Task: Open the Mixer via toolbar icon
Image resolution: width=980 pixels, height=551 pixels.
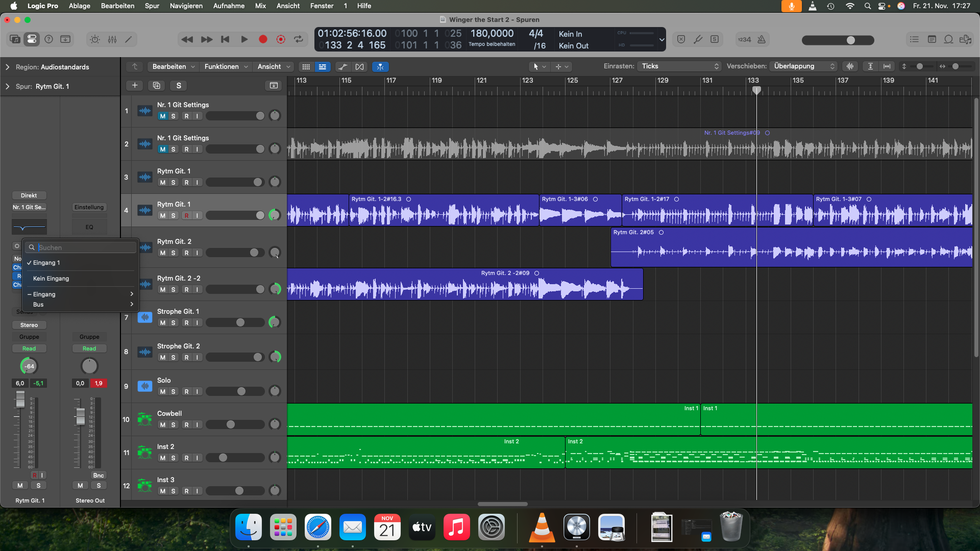Action: pos(112,39)
